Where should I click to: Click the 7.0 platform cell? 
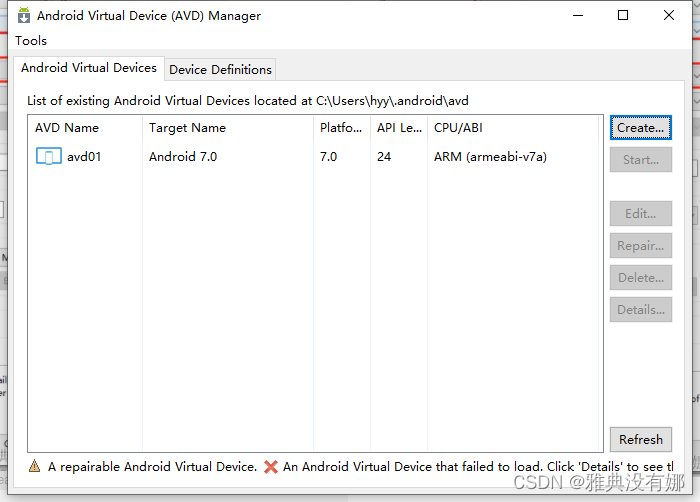[x=329, y=157]
